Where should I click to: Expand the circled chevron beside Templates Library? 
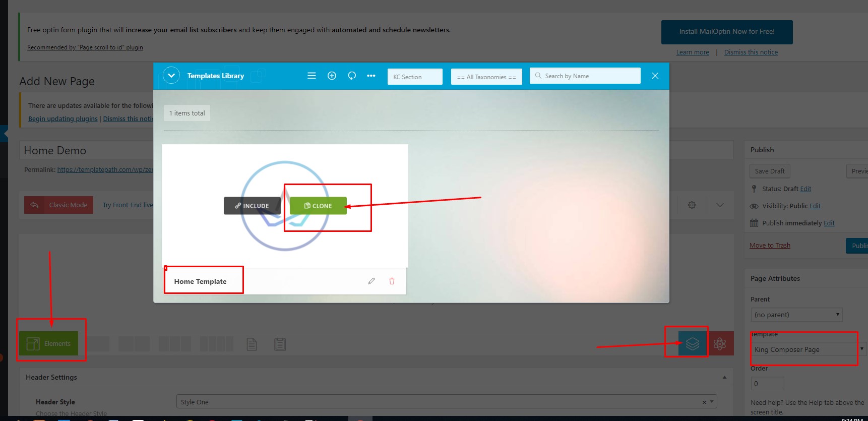[x=171, y=76]
